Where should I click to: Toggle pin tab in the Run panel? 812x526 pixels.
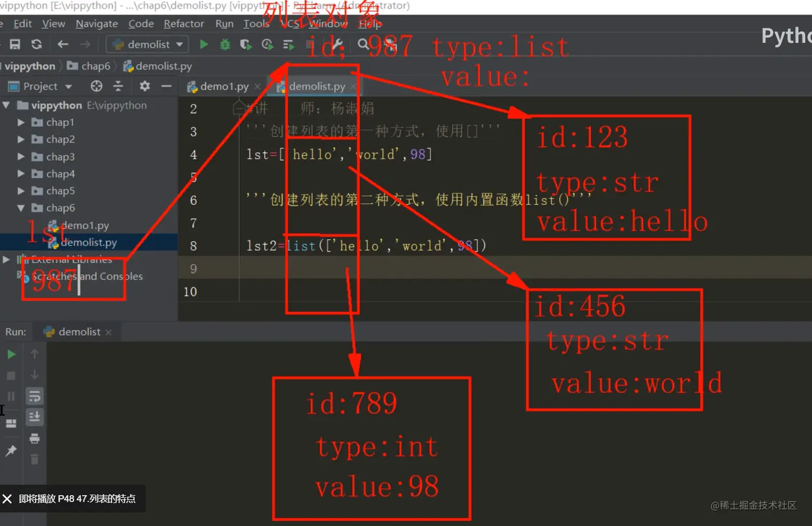tap(11, 450)
